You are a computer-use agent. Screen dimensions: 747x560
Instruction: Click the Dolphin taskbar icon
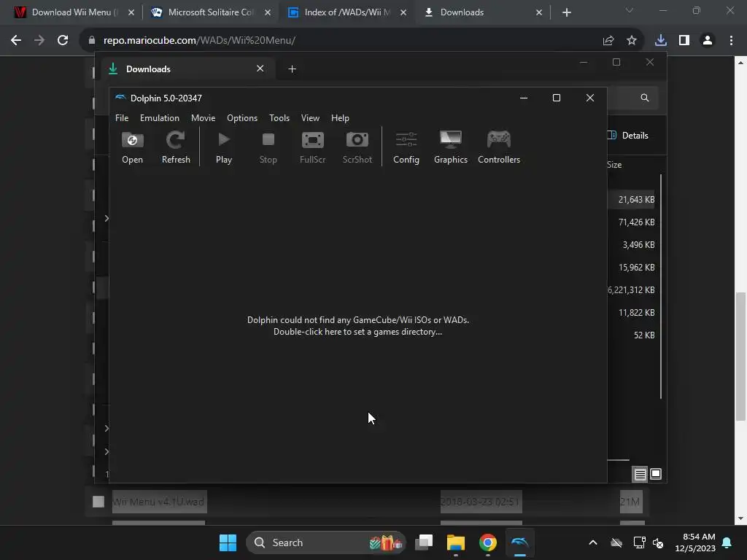coord(519,542)
